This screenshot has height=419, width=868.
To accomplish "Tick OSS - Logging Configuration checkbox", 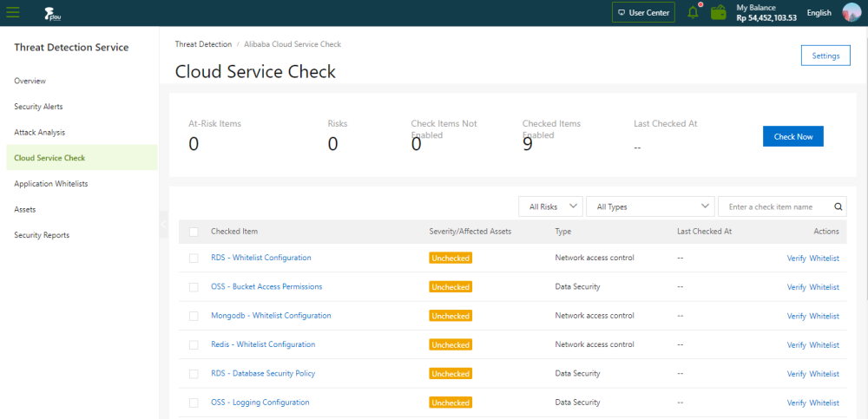I will [x=194, y=403].
